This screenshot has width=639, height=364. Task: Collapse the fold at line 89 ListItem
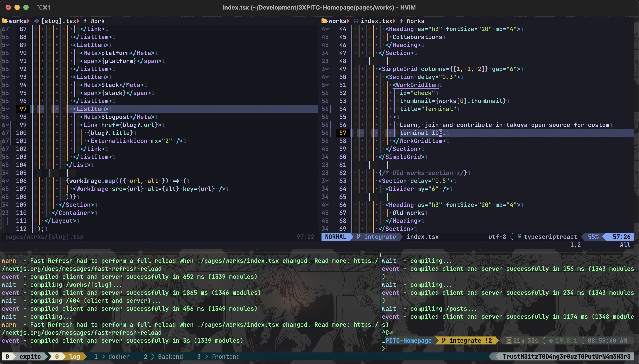pyautogui.click(x=8, y=45)
